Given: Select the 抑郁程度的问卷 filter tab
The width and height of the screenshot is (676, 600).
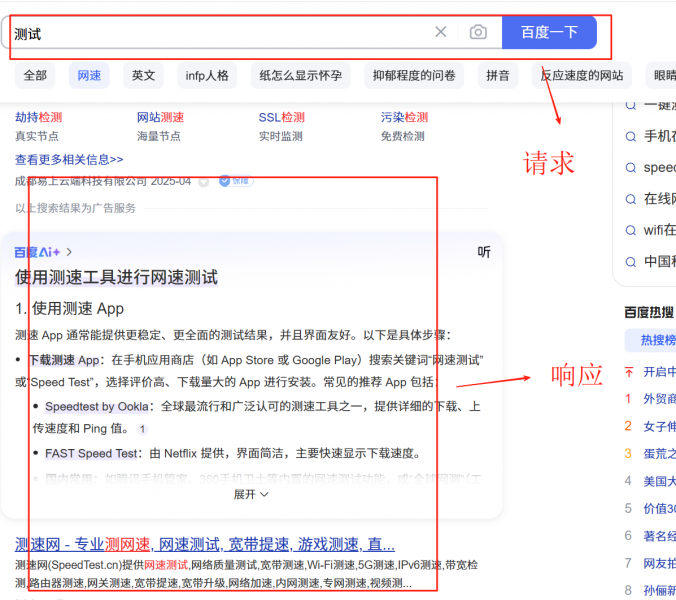Looking at the screenshot, I should coord(414,75).
